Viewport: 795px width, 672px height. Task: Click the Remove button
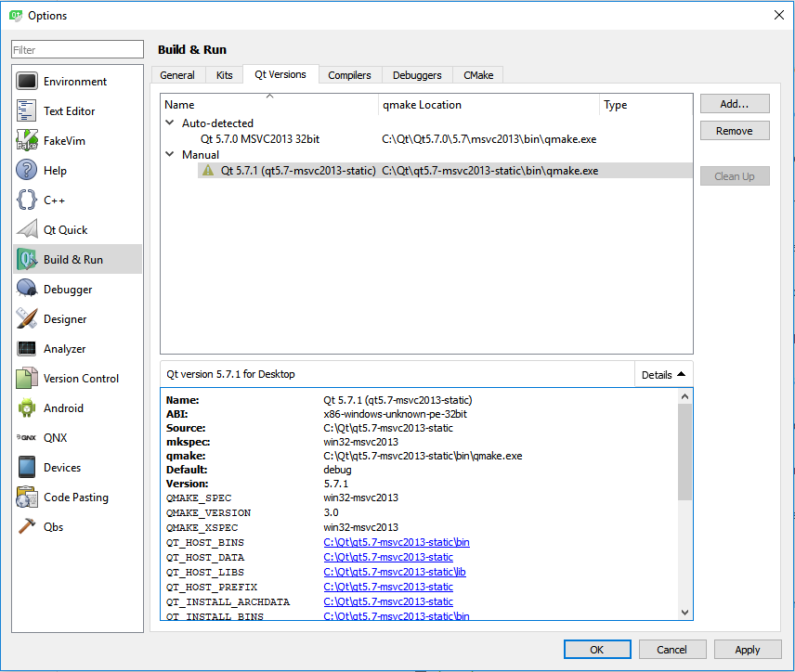point(735,131)
